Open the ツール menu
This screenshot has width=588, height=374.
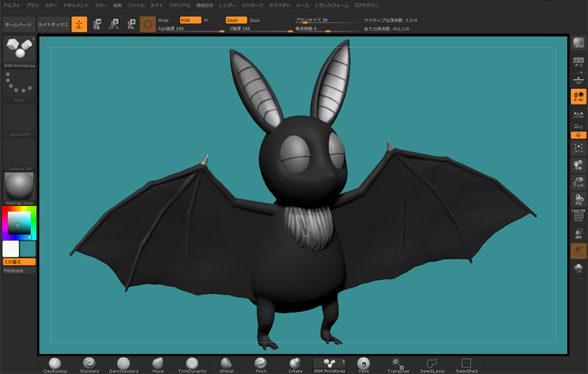302,5
